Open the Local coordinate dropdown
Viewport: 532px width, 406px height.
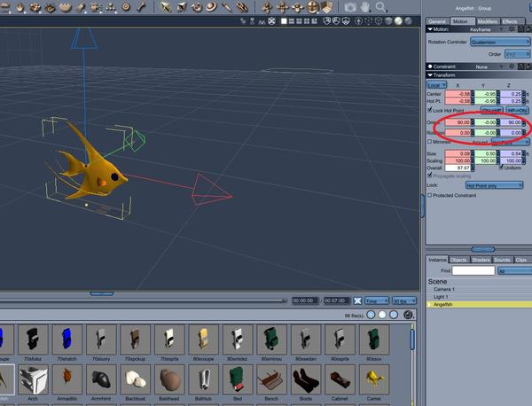tap(436, 85)
